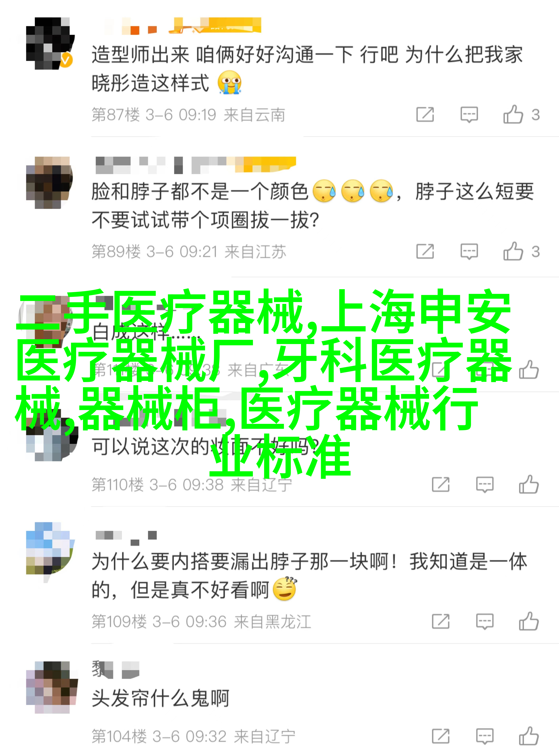Open avatar of floor 89 commenter
This screenshot has height=756, width=559.
(x=49, y=182)
